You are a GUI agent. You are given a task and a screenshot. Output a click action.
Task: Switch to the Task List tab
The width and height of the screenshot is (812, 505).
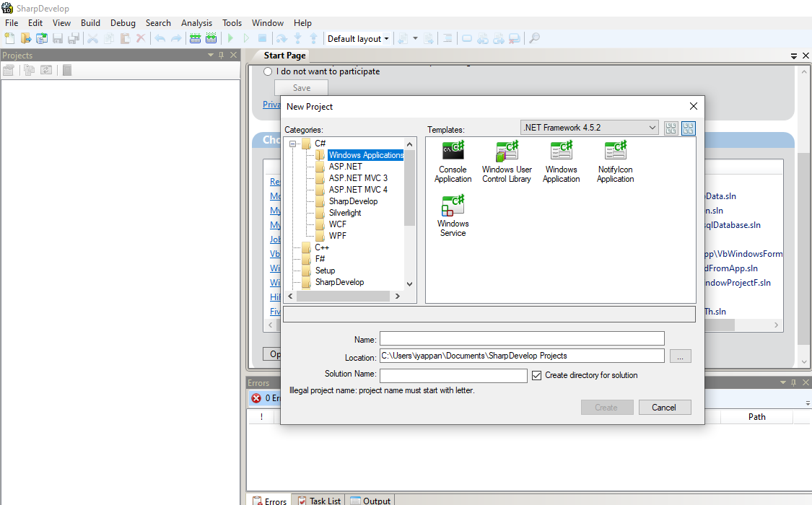(x=319, y=501)
